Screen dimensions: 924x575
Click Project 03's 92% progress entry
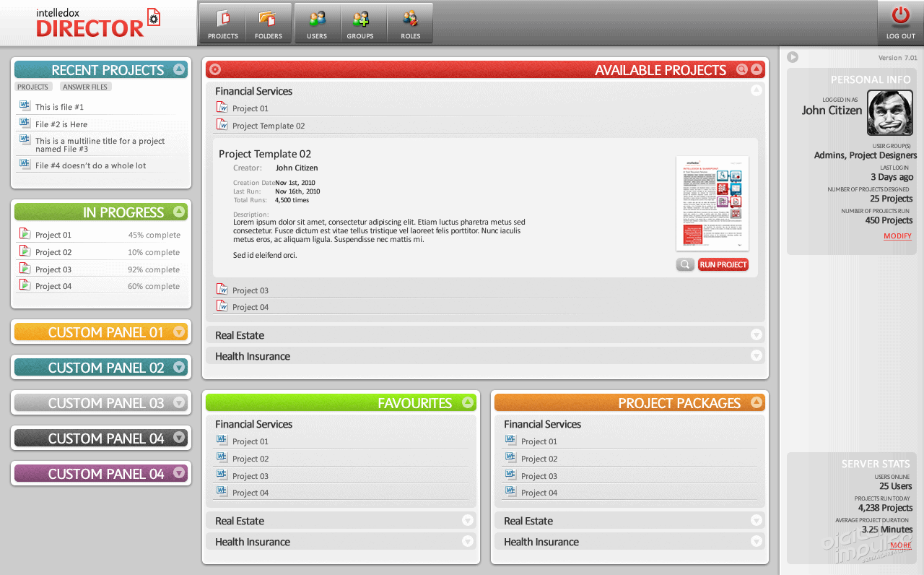pos(101,269)
